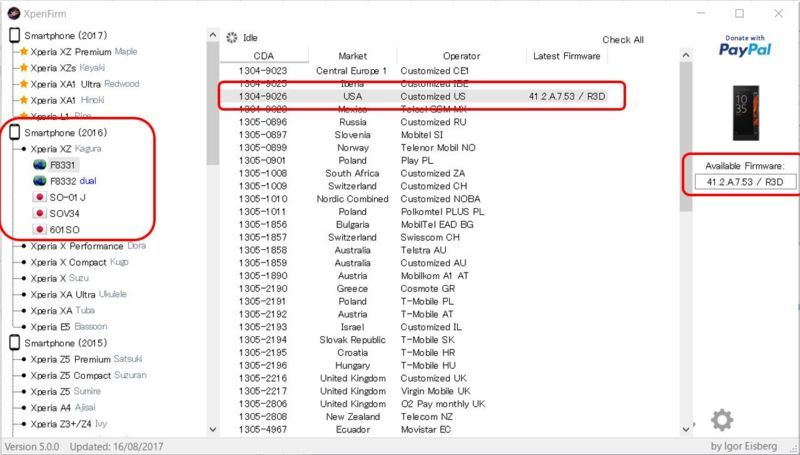Click the settings gear icon
This screenshot has width=800, height=455.
click(x=721, y=420)
